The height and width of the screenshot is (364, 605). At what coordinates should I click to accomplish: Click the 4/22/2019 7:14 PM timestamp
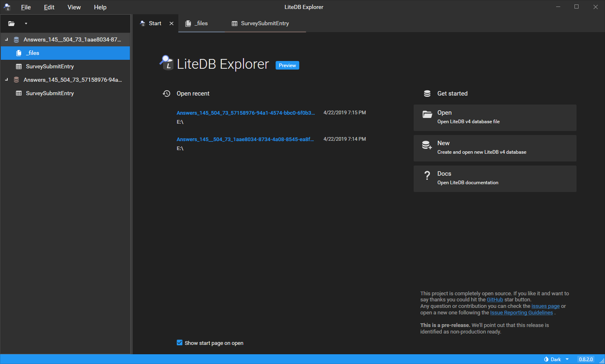tap(344, 139)
